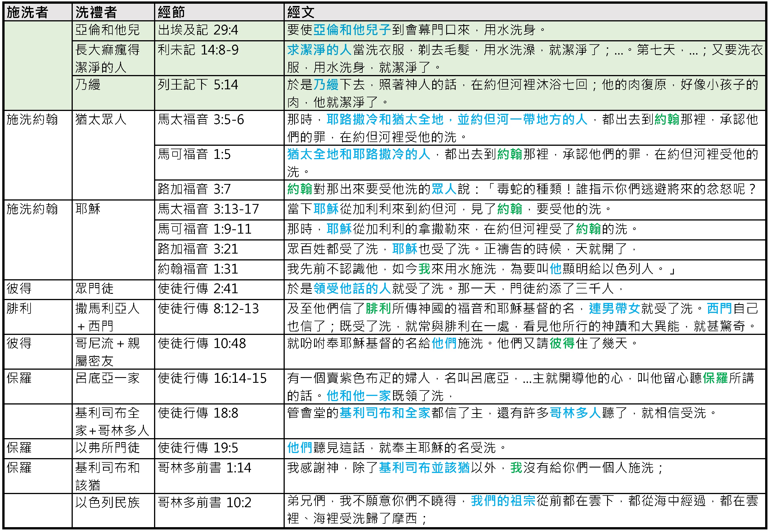
Task: Select the 腓利 cell under 施洗者
Action: click(x=18, y=308)
